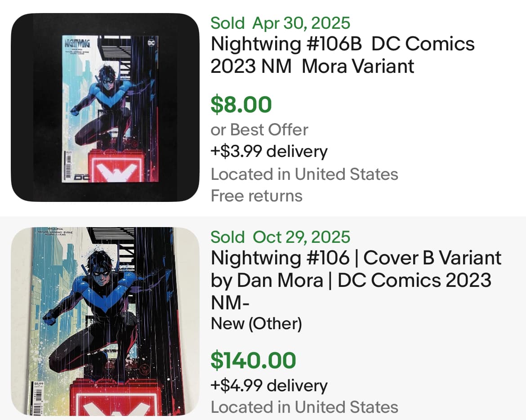
Task: Open the $140.00 listing's cover thumbnail
Action: [x=105, y=321]
